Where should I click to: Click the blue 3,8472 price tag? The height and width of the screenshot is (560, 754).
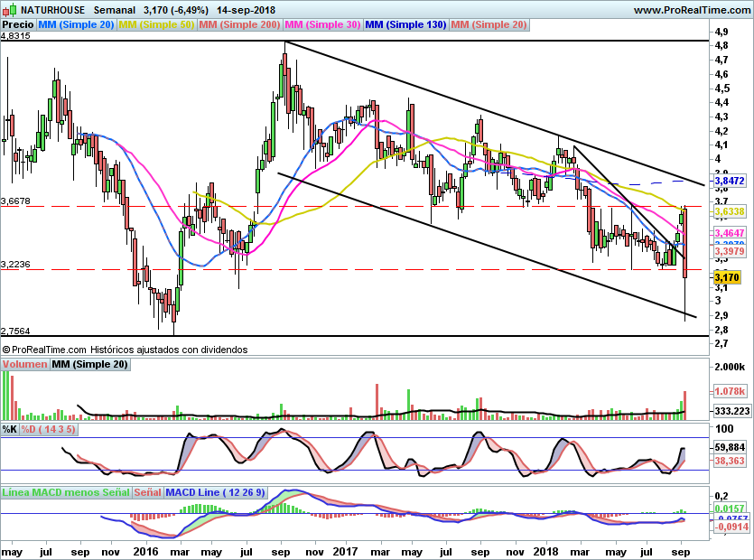729,182
